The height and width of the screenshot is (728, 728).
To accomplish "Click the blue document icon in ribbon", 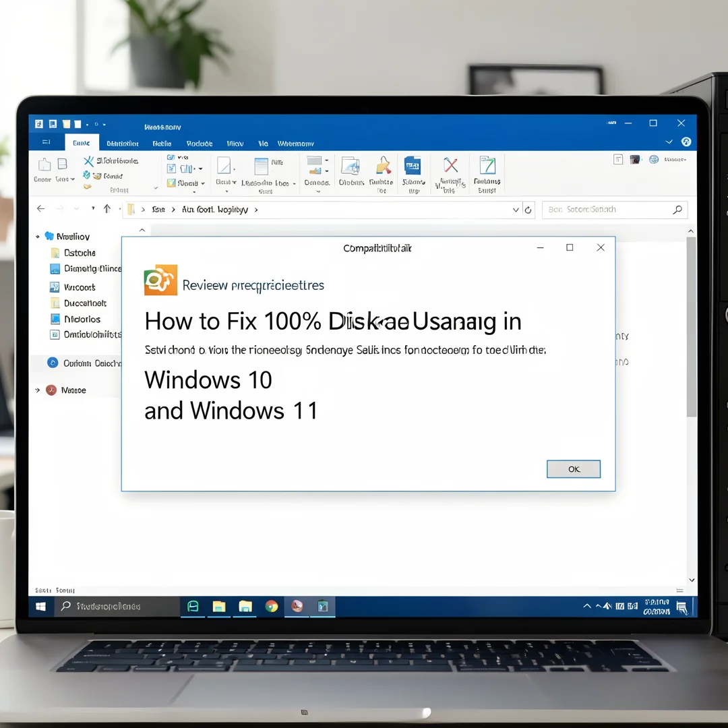I will click(413, 165).
